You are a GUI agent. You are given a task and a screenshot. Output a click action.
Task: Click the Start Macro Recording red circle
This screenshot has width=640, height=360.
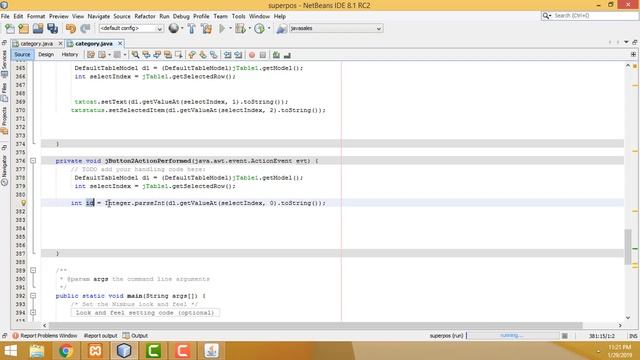[x=252, y=55]
